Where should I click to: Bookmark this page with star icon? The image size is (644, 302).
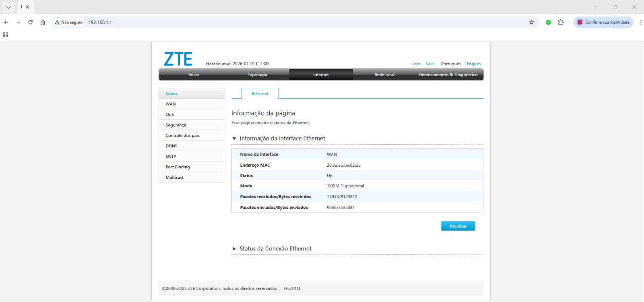(x=531, y=23)
